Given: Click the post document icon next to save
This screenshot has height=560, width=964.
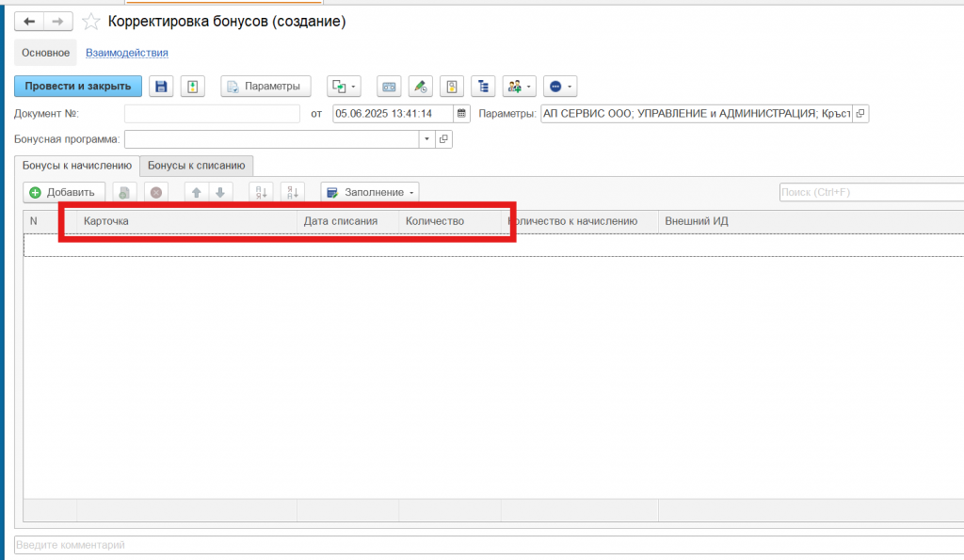Looking at the screenshot, I should point(192,87).
